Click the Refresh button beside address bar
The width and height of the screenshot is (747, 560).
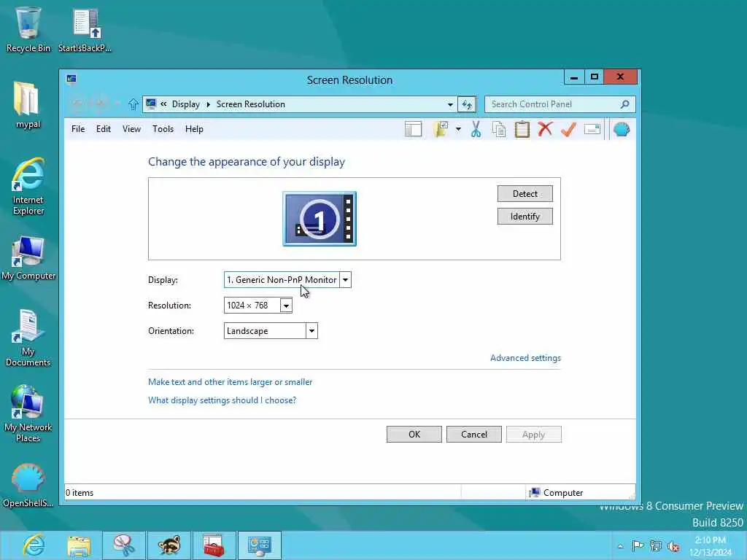coord(467,104)
